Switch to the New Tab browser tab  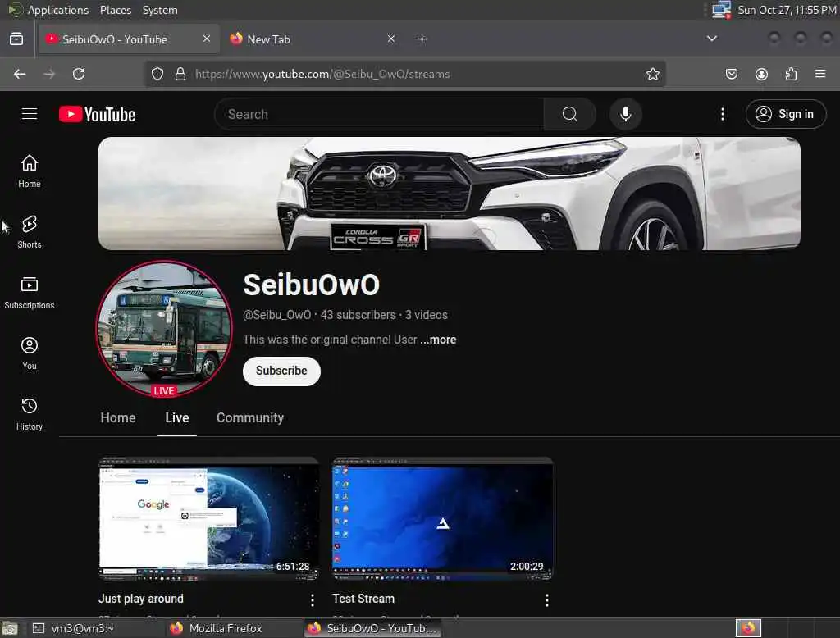314,39
